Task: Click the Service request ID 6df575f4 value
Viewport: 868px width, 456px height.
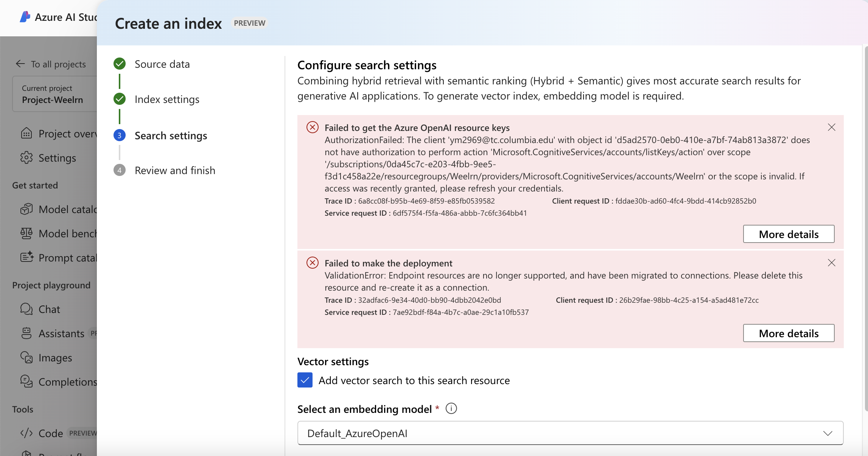Action: pos(460,213)
